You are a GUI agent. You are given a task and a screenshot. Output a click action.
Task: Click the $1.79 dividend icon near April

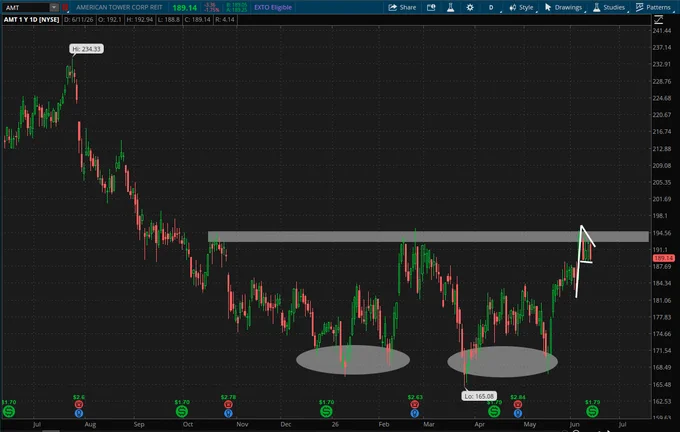[494, 411]
